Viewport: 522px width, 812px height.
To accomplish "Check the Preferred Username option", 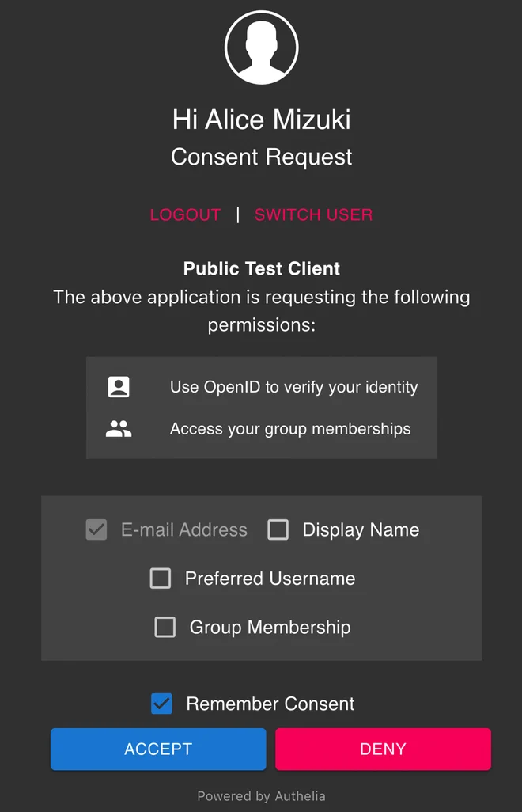I will coord(161,579).
